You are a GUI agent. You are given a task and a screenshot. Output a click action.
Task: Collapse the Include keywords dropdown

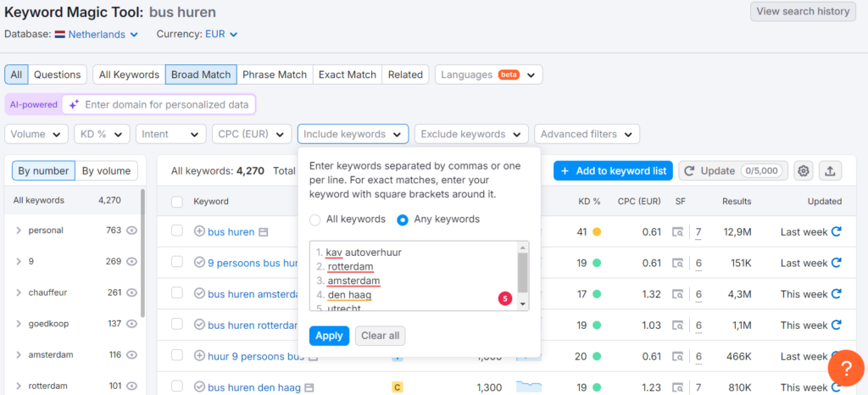click(x=353, y=134)
